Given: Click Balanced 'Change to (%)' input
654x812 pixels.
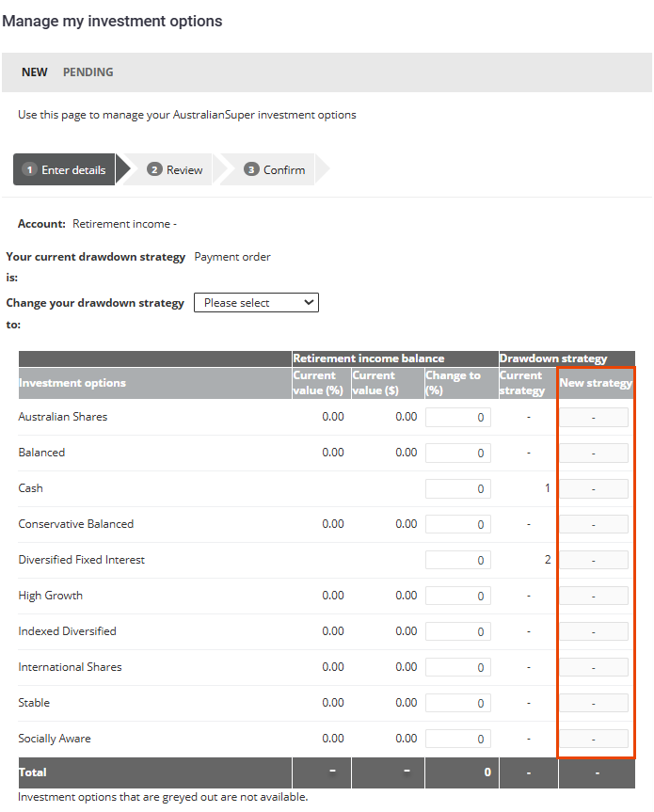Looking at the screenshot, I should (x=458, y=454).
